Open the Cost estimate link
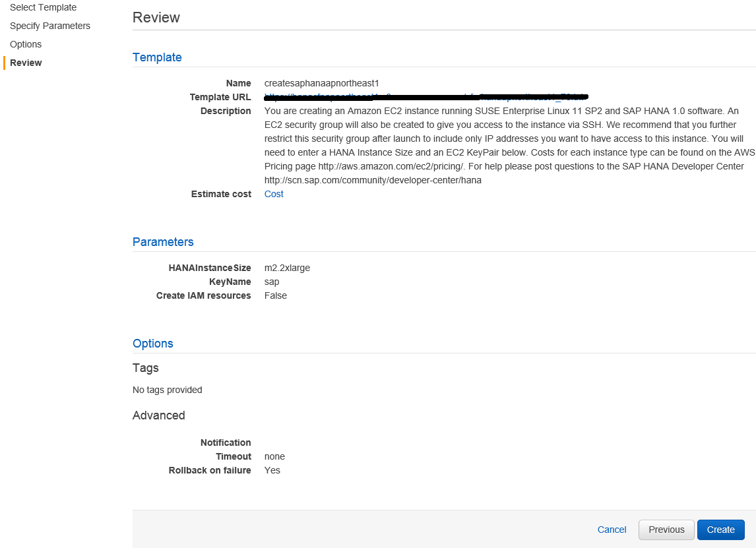Screen dimensions: 756x548 [274, 194]
